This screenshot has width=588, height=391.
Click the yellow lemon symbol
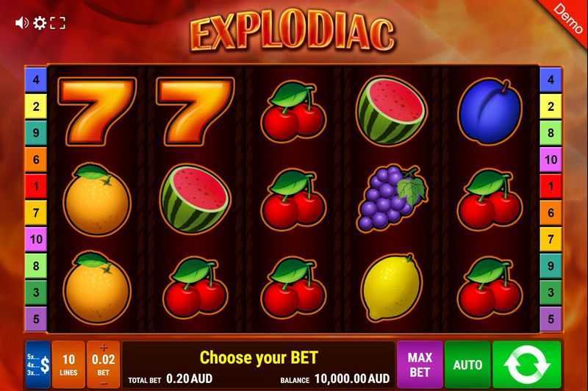pos(392,287)
